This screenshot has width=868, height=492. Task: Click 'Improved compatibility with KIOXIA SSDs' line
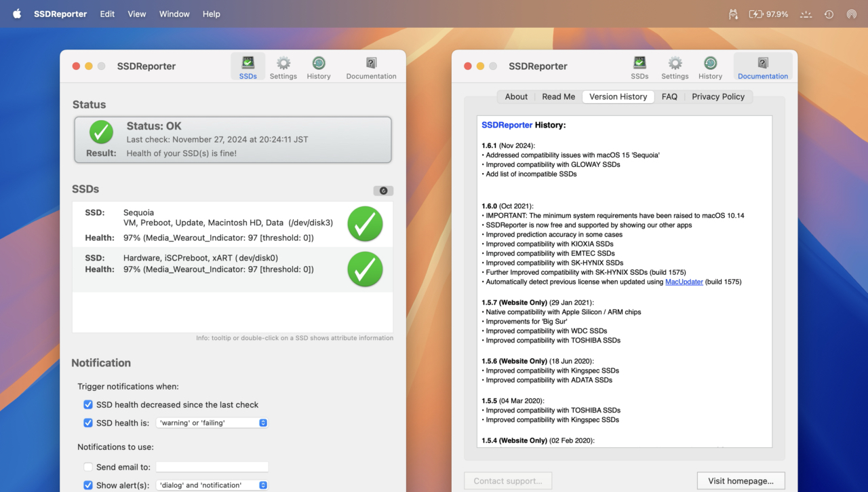click(547, 244)
